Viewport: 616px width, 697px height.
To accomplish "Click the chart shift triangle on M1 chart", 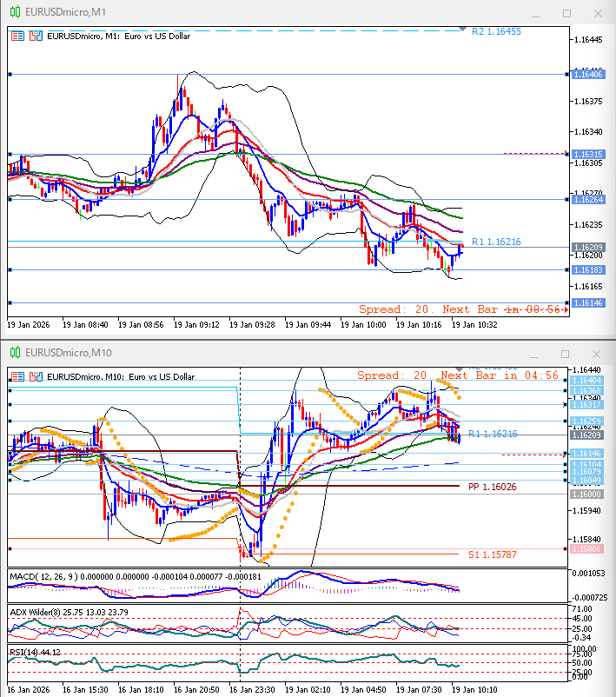I will point(462,30).
